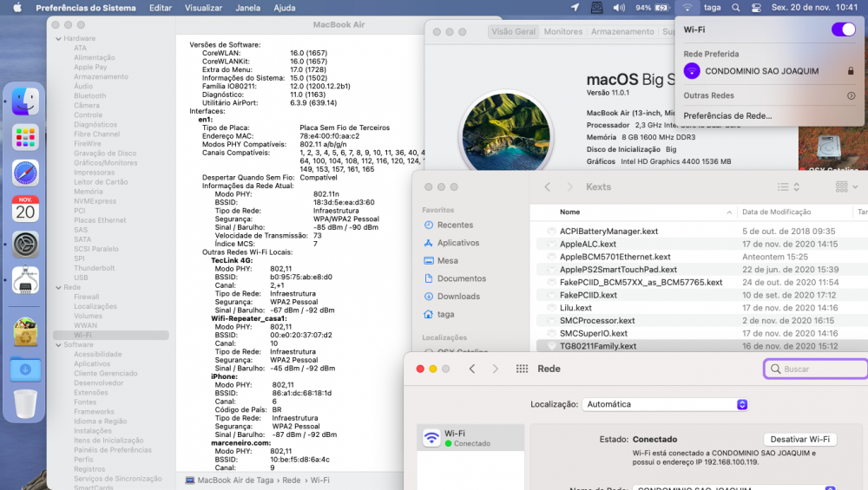Screen dimensions: 868x490
Task: Sort by Nome column header
Action: [x=569, y=212]
